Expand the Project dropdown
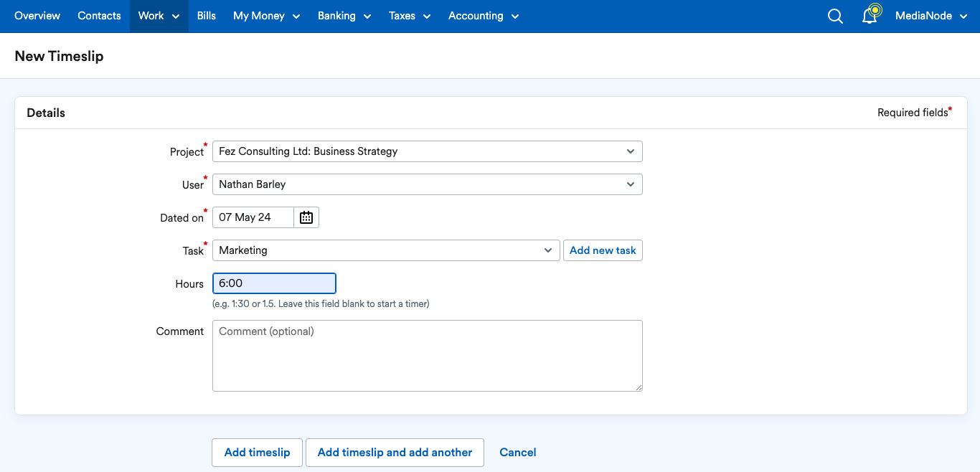Viewport: 980px width, 472px height. pos(428,151)
